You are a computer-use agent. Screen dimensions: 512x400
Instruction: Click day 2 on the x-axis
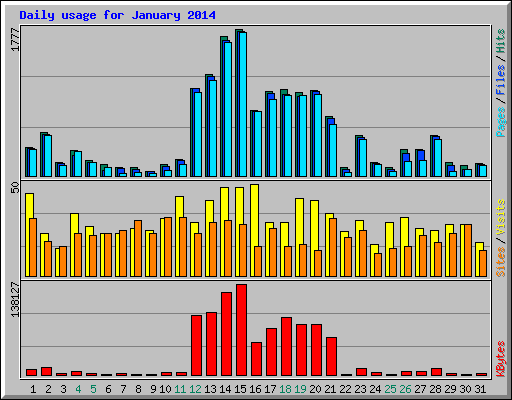[48, 389]
